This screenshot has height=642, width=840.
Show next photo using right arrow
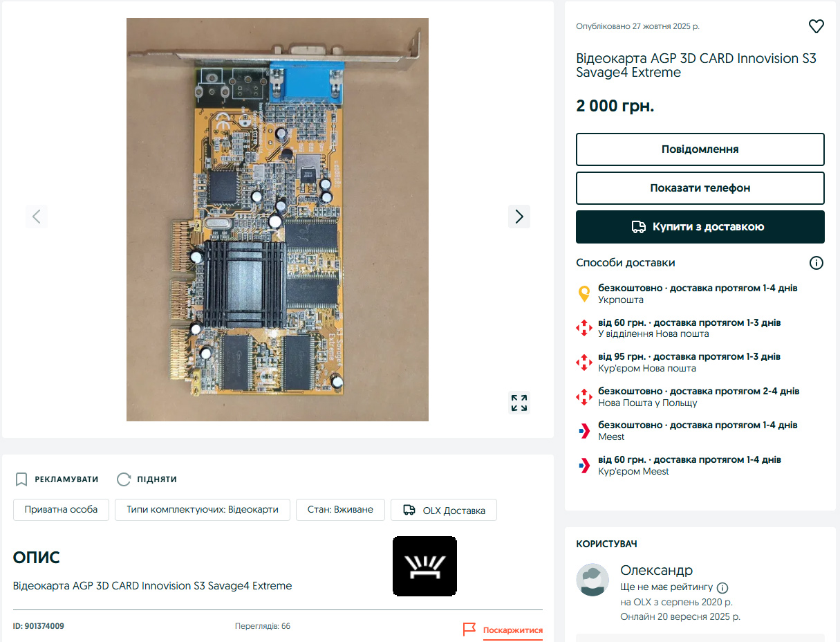click(x=519, y=217)
